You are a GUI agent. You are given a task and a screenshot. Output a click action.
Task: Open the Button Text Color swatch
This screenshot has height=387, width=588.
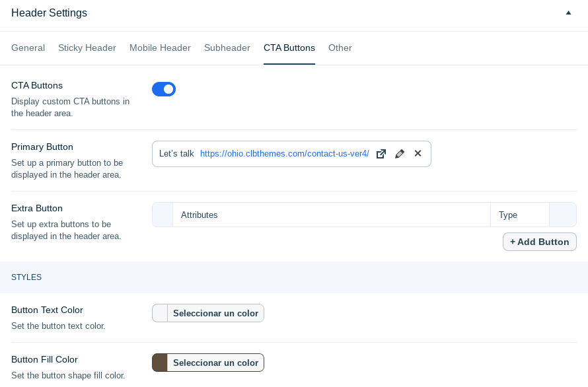pyautogui.click(x=160, y=313)
